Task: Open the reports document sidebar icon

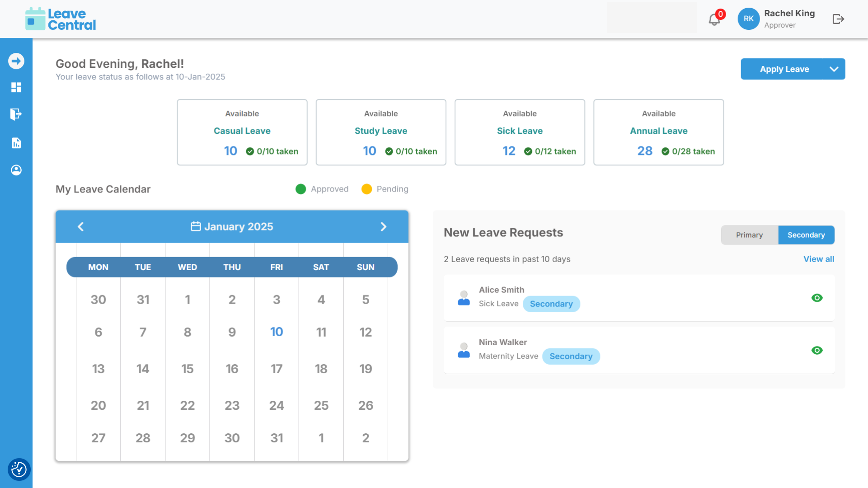Action: [16, 143]
